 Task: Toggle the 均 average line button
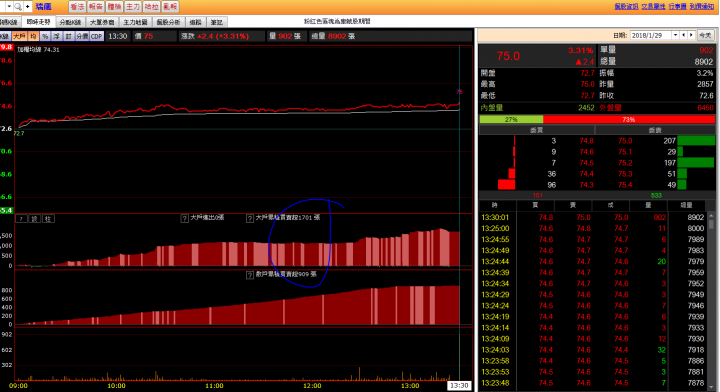pyautogui.click(x=33, y=36)
